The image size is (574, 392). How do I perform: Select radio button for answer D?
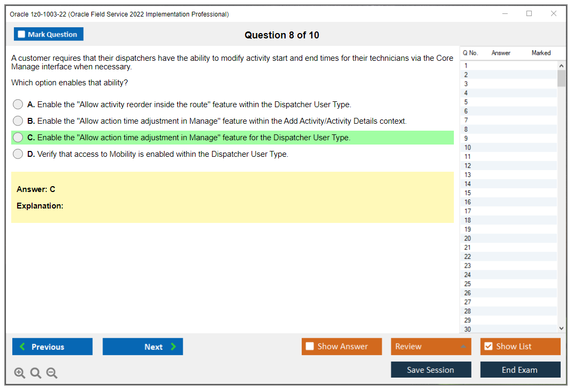[x=18, y=154]
